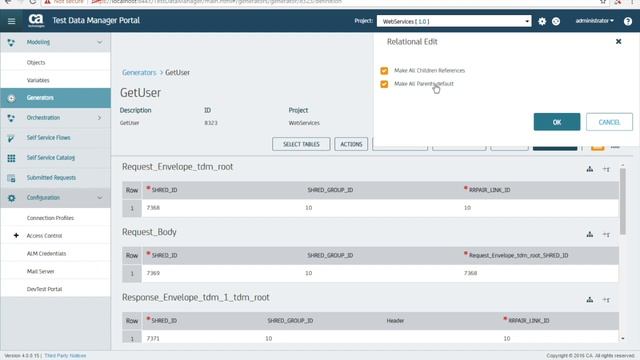Click add-row icon for Request_Envelope_tdm_root
The width and height of the screenshot is (640, 360).
[606, 169]
